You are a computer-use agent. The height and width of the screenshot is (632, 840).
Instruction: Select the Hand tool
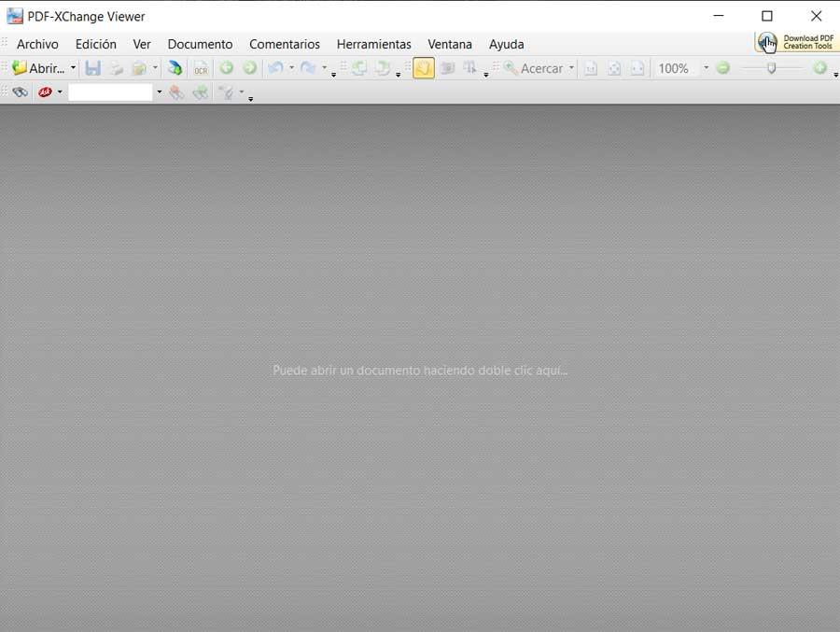(423, 68)
